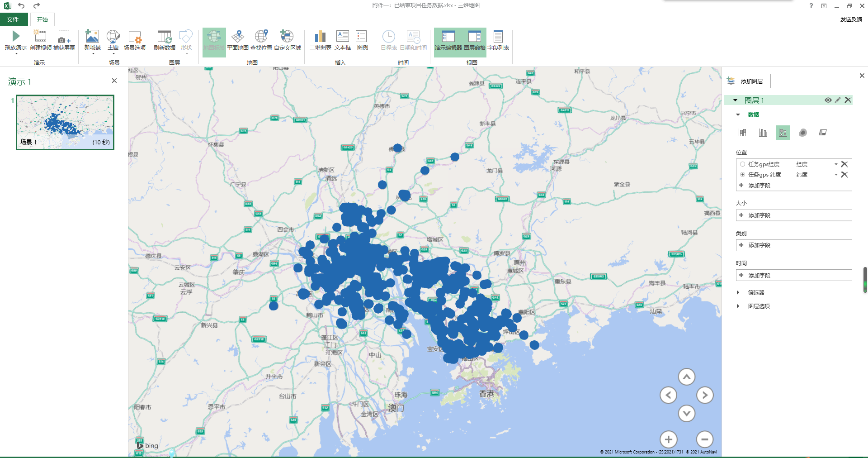868x458 pixels.
Task: Remove 任务gps经度 location field
Action: point(844,164)
